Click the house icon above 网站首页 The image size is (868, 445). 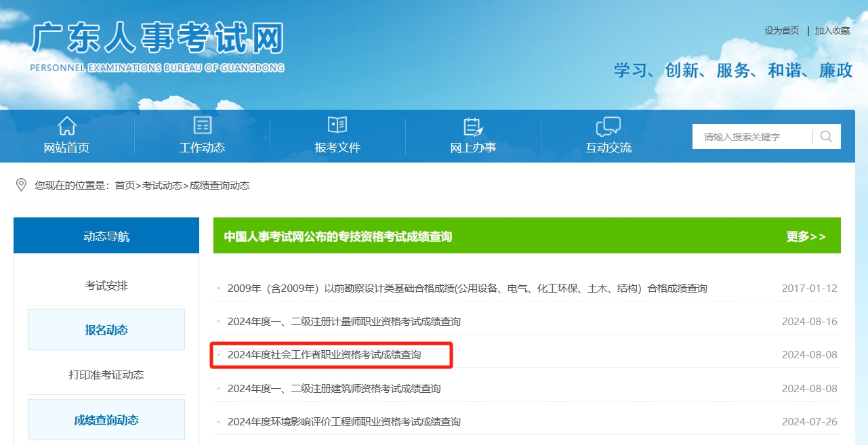pyautogui.click(x=66, y=125)
